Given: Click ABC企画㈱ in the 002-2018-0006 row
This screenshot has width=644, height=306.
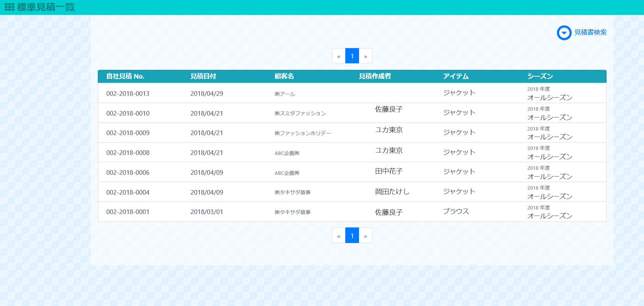Looking at the screenshot, I should (x=287, y=173).
